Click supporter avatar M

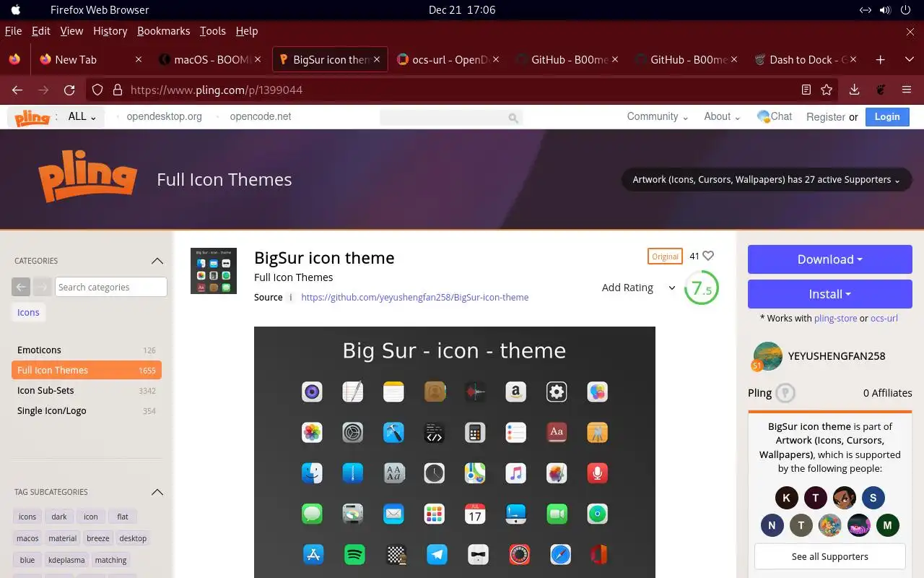click(x=887, y=525)
